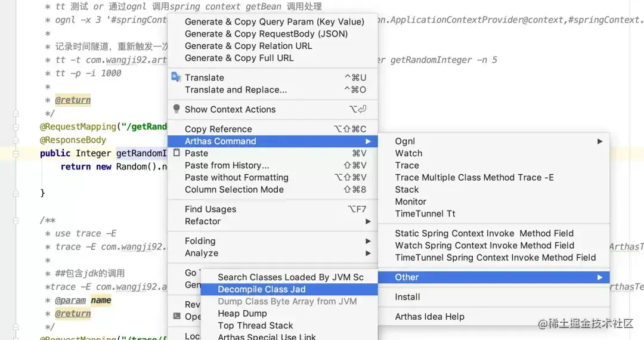Select Decompile Class Jad

click(x=289, y=289)
